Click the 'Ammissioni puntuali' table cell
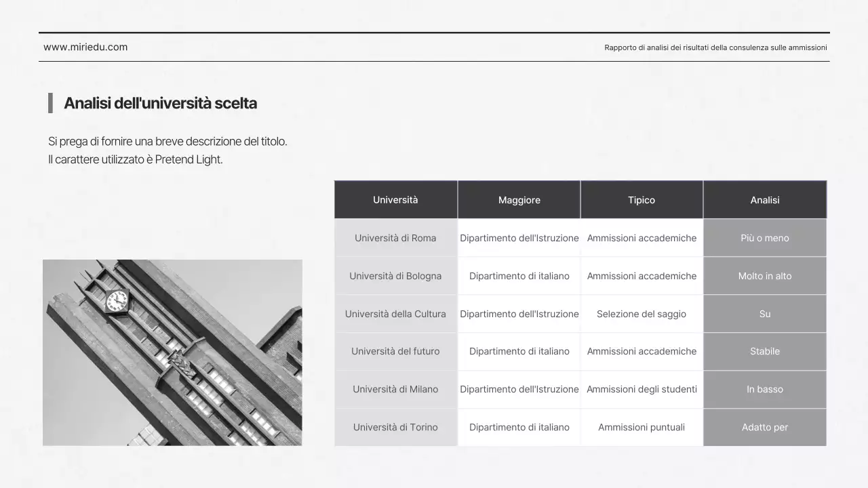 pyautogui.click(x=642, y=427)
